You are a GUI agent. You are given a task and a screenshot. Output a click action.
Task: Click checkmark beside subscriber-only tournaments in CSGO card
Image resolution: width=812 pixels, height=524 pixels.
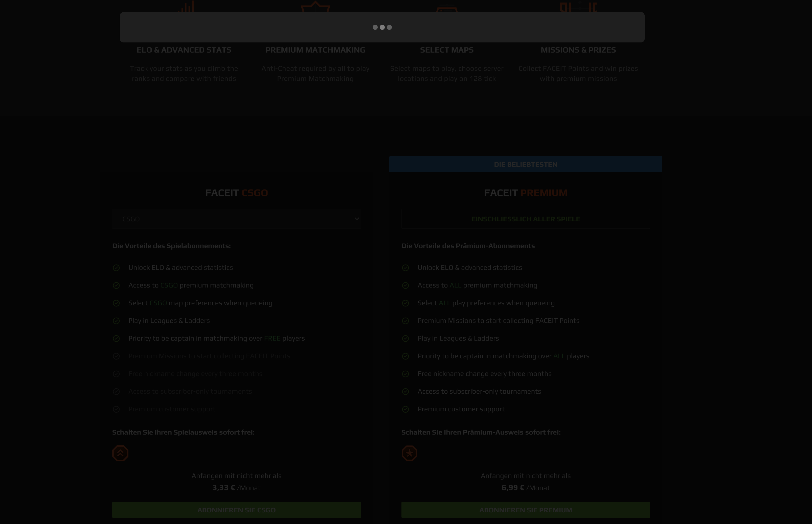(116, 392)
